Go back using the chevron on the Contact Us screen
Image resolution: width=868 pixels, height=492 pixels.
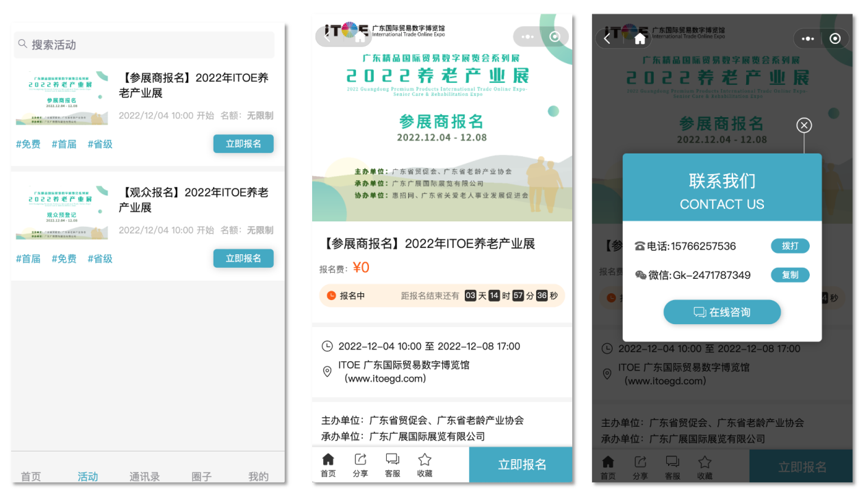[x=607, y=38]
